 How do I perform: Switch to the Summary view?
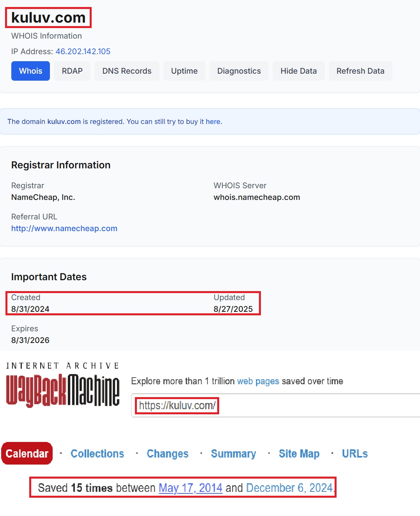click(x=233, y=454)
